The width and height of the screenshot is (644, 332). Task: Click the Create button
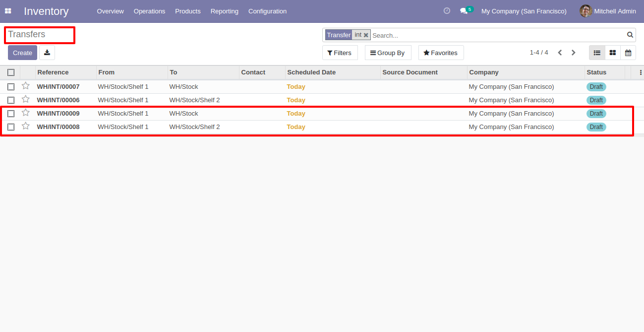pos(22,53)
